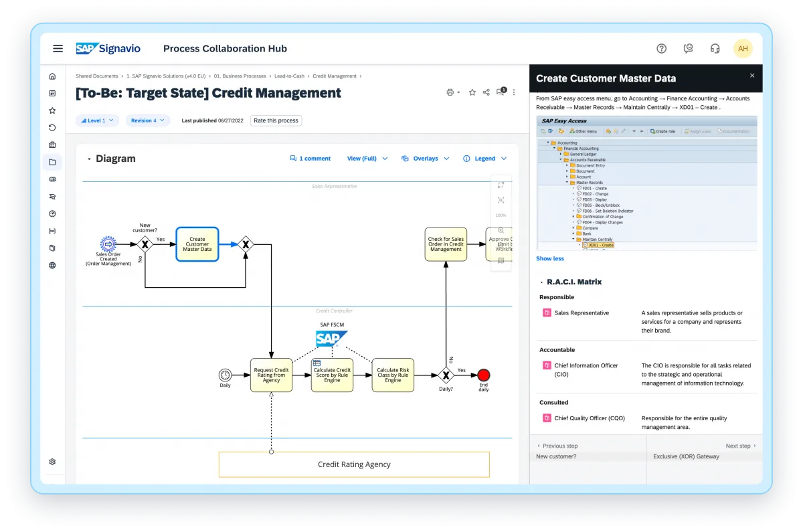Viewport: 803px width, 532px height.
Task: Click the SAP FSCM logo in diagram
Action: [x=332, y=338]
